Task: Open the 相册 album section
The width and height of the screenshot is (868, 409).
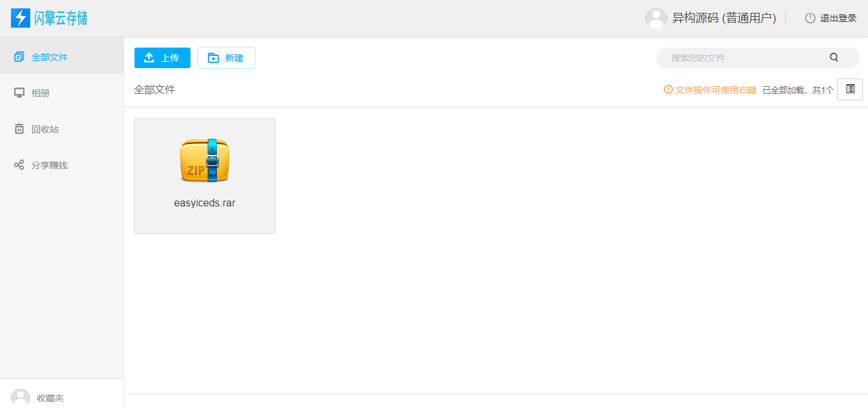Action: click(x=40, y=93)
